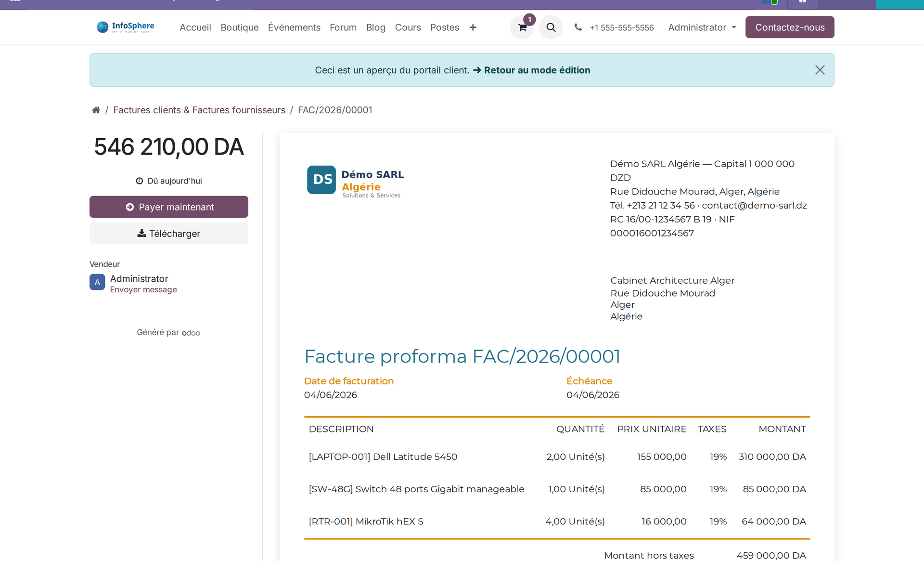This screenshot has height=561, width=924.
Task: Click the Contactez-nous button
Action: (790, 27)
